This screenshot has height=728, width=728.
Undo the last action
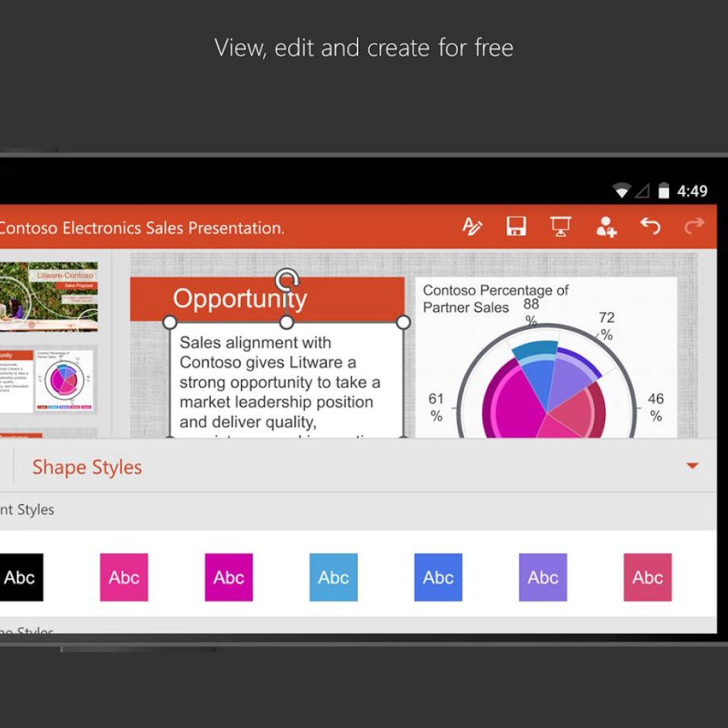click(650, 227)
